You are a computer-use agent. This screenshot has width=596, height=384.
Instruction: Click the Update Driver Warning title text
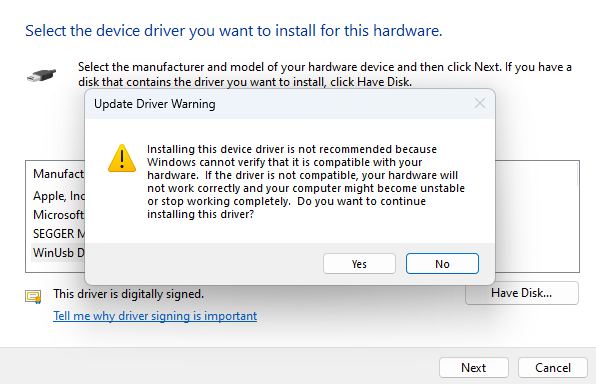(155, 104)
